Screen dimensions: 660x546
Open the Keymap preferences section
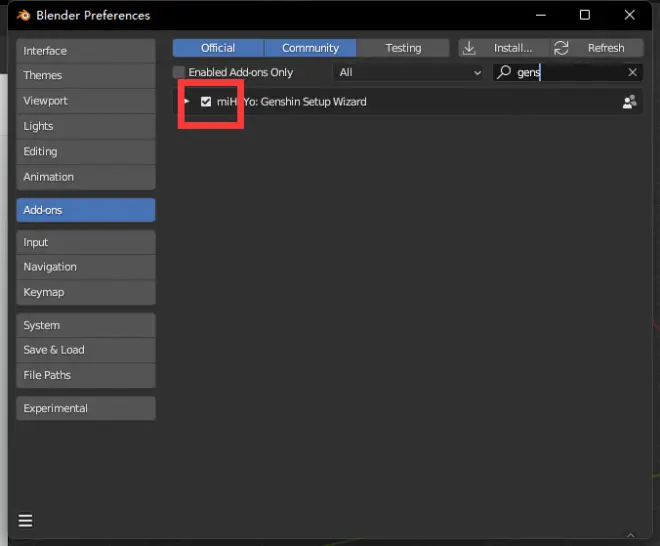[x=86, y=292]
